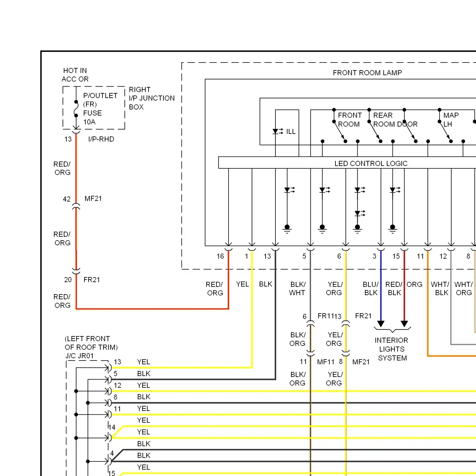476x476 pixels.
Task: Click pin number 3 above the BLU/BLK wire
Action: pos(374,256)
